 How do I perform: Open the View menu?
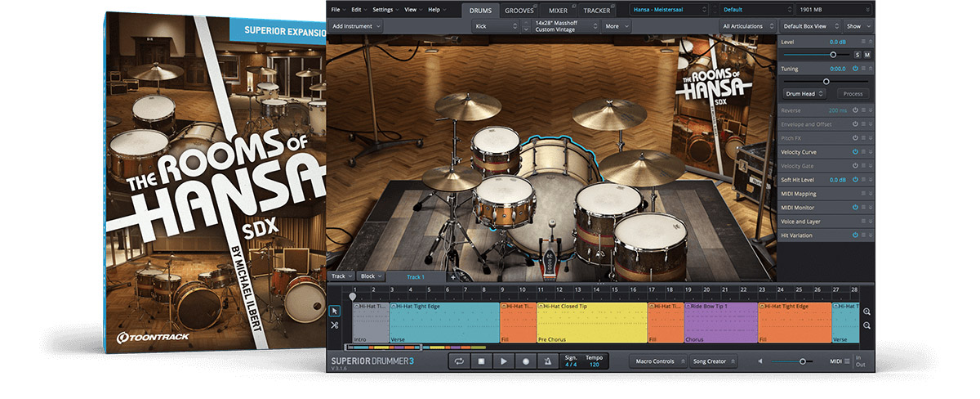(412, 9)
